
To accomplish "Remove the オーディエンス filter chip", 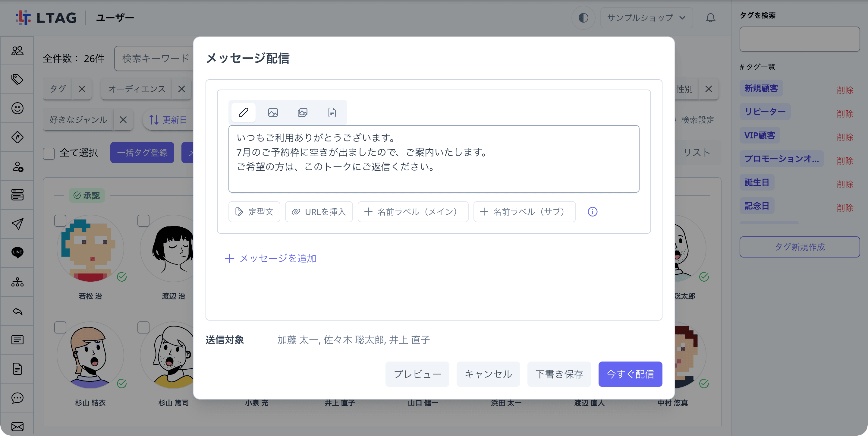I will tap(182, 89).
